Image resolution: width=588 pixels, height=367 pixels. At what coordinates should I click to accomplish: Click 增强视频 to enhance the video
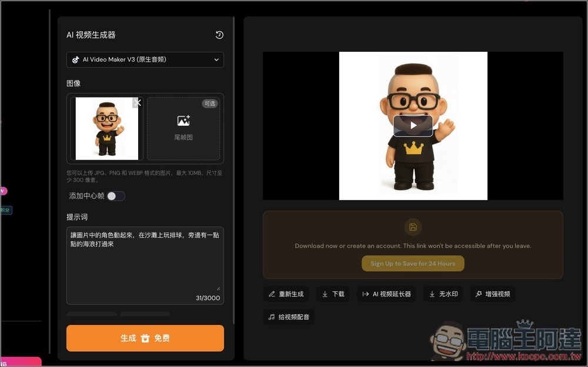point(492,293)
